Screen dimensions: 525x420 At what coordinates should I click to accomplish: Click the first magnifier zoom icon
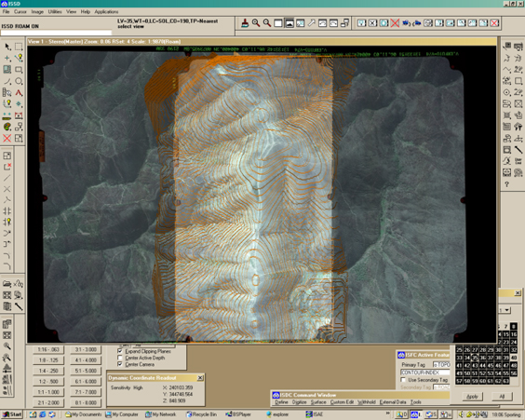point(256,23)
